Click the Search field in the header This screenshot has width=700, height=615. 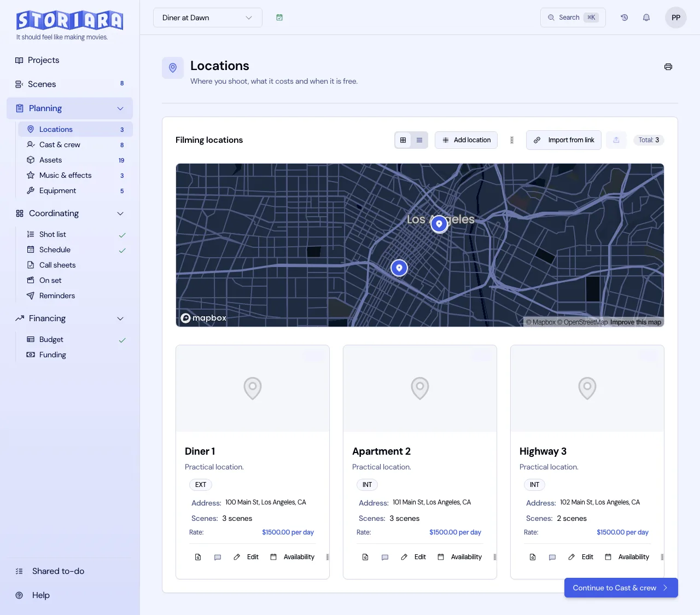tap(573, 18)
